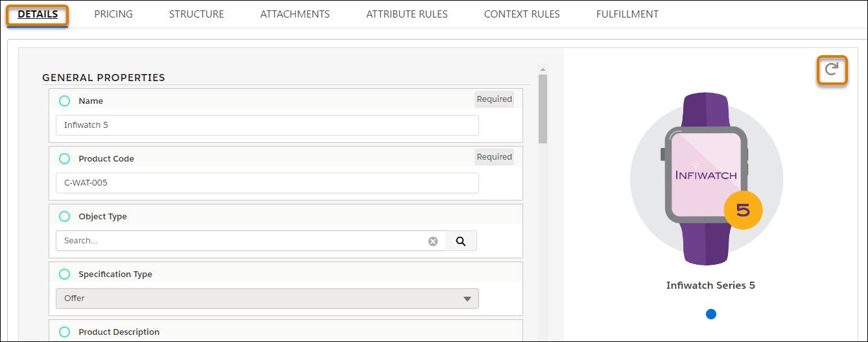
Task: Click the magnifier search icon in Object Type
Action: pos(461,241)
